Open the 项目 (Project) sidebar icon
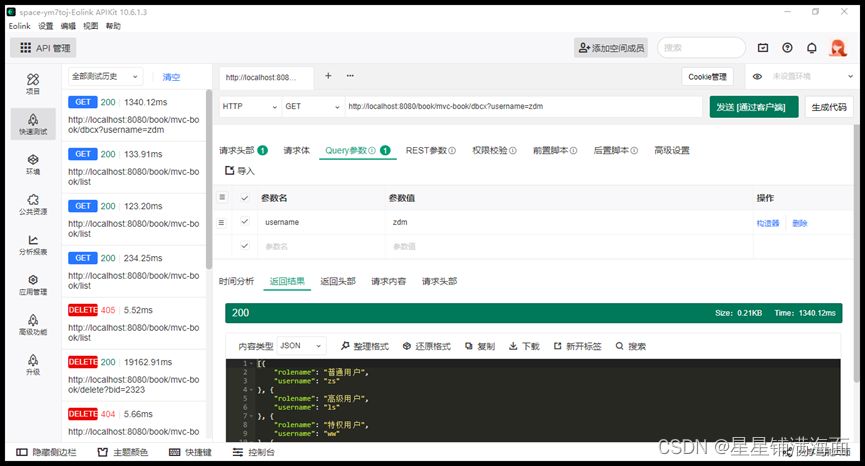 [x=33, y=83]
